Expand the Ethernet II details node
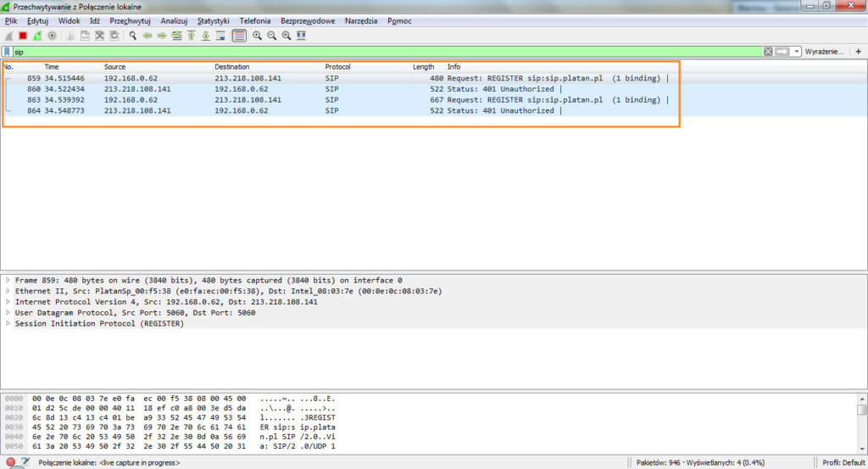Screen dimensions: 868x469 coord(8,291)
